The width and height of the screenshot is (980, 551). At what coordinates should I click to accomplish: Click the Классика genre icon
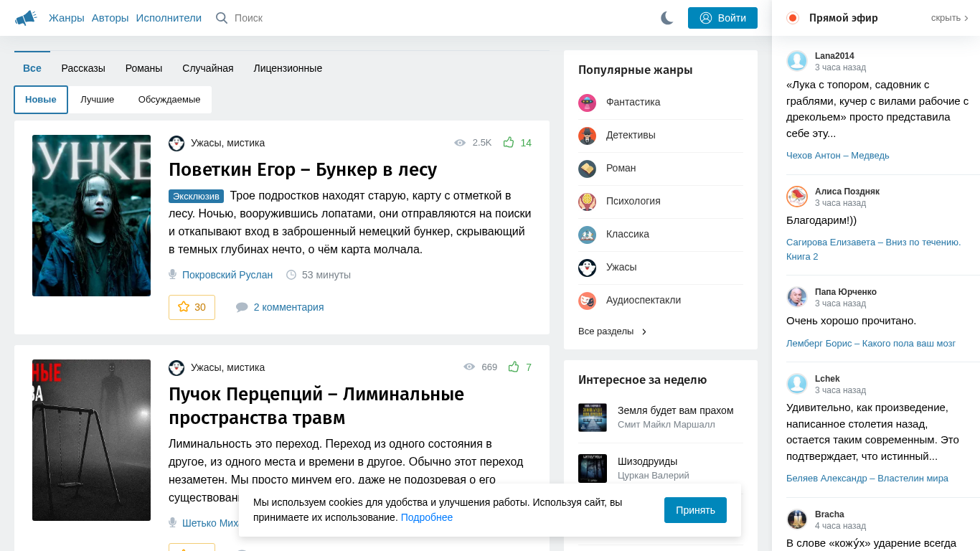pos(587,235)
